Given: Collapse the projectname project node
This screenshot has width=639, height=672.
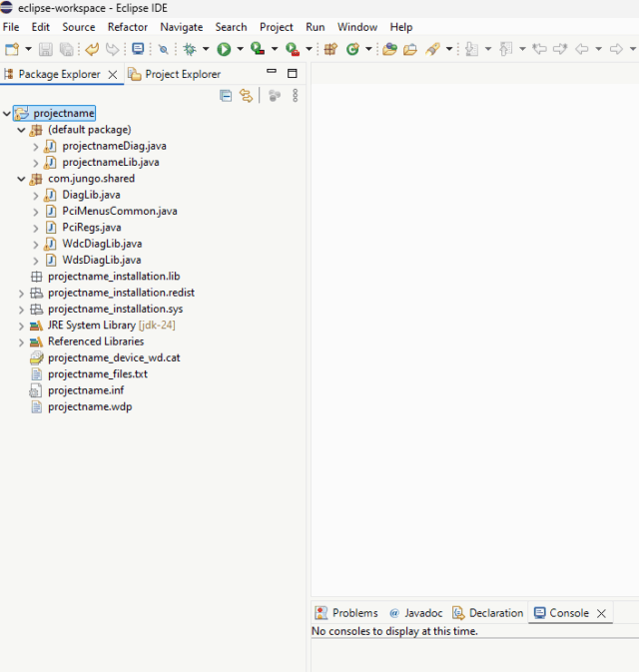Looking at the screenshot, I should [7, 114].
